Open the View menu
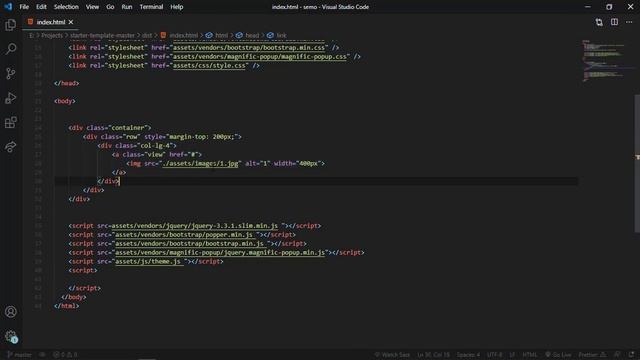Image resolution: width=640 pixels, height=360 pixels. click(x=92, y=7)
